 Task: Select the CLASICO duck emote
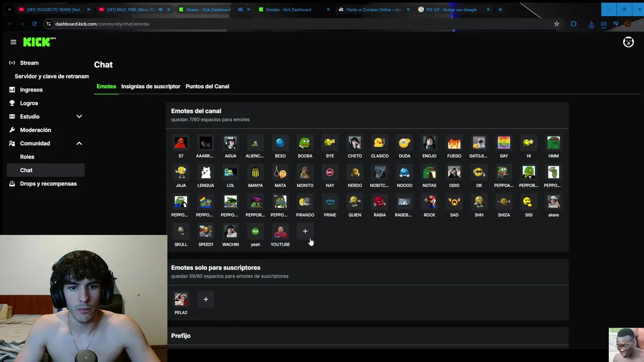pos(379,143)
